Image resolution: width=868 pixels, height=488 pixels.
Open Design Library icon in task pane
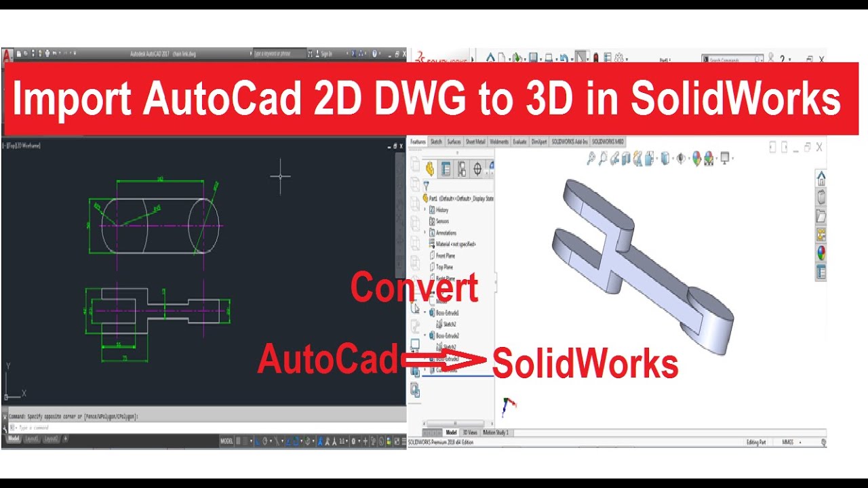click(x=821, y=197)
